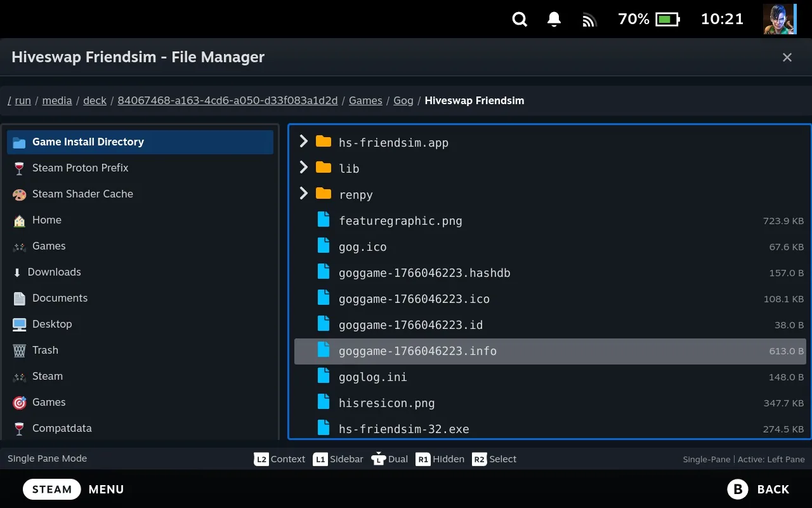Expand the lib folder chevron
This screenshot has width=812, height=508.
point(304,167)
